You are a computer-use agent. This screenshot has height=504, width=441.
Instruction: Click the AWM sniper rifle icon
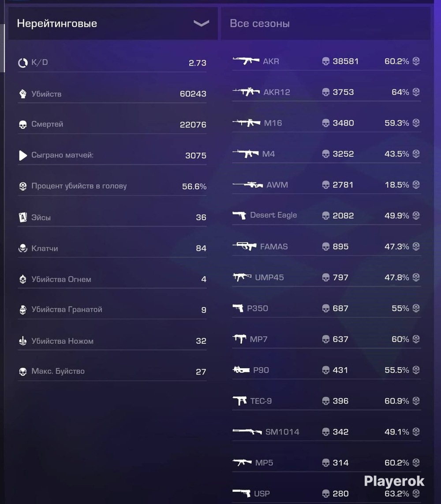point(248,185)
